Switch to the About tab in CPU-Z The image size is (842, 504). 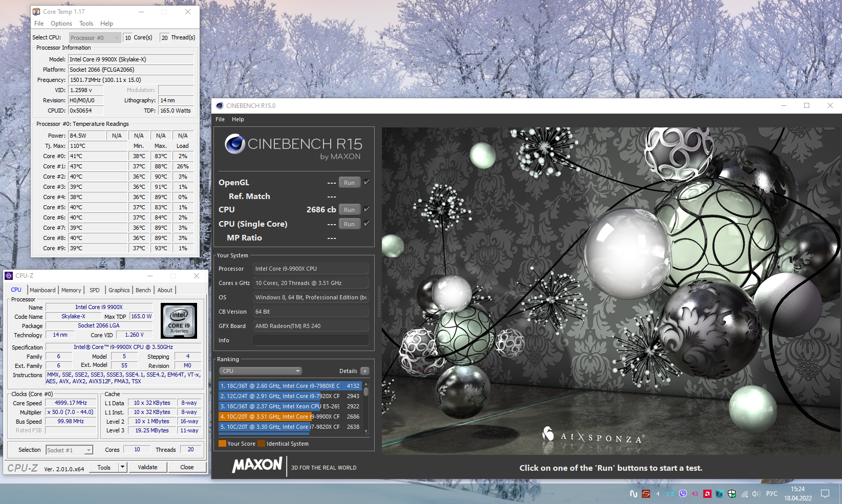[165, 290]
